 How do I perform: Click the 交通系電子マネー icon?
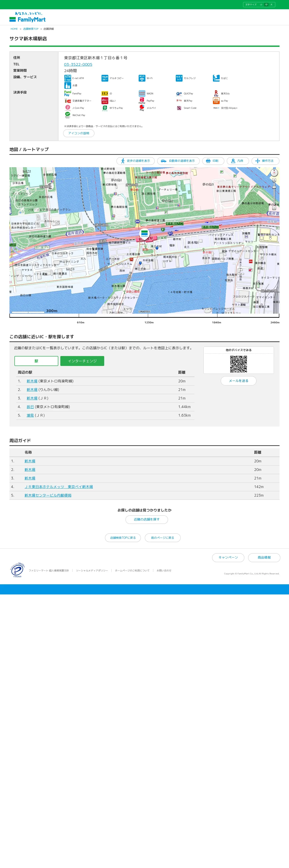68,101
